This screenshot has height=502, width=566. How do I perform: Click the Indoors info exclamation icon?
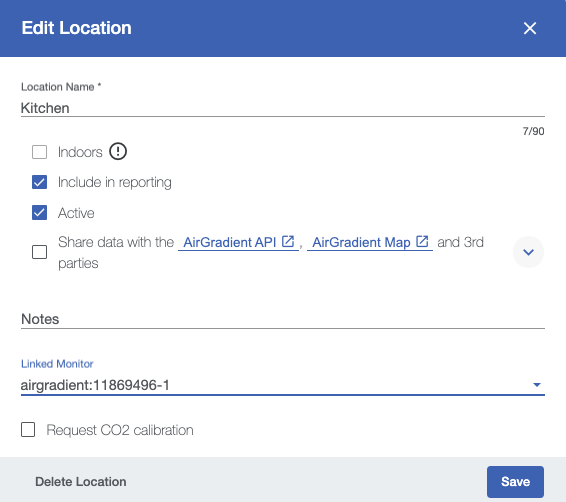pos(118,152)
